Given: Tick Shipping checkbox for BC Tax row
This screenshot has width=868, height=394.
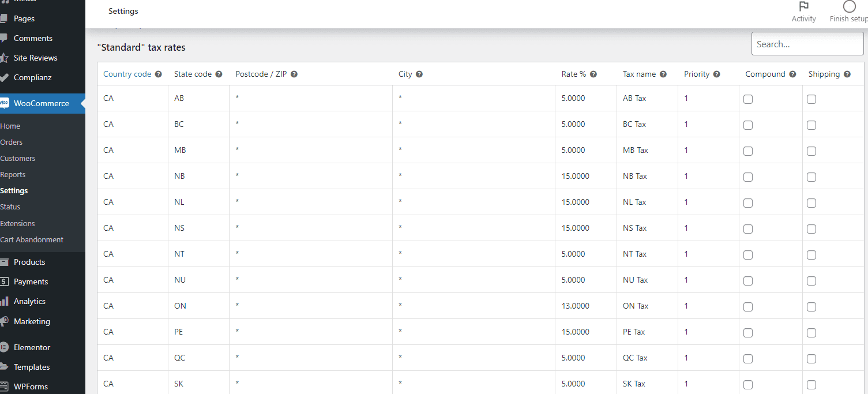Looking at the screenshot, I should [x=811, y=125].
